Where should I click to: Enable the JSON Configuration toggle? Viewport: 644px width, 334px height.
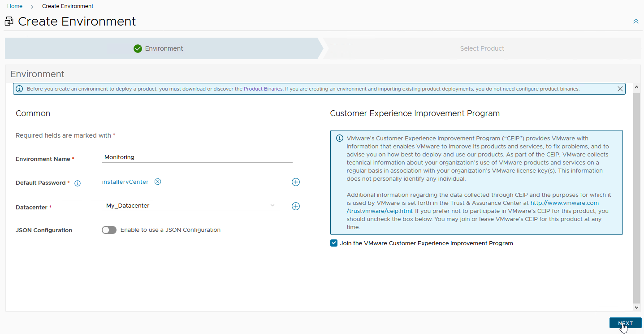[109, 230]
